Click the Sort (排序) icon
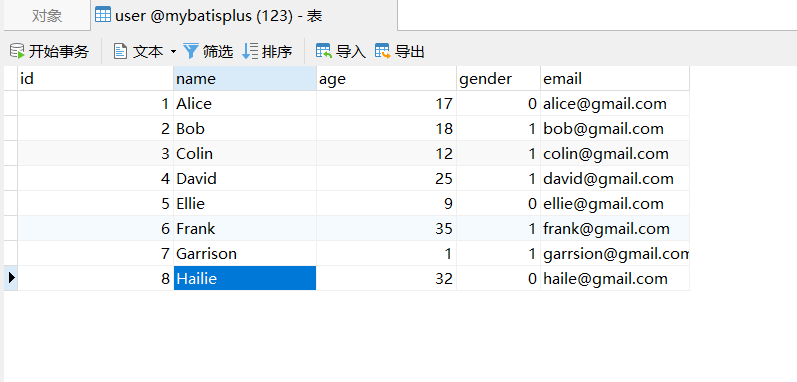Viewport: 797px width, 382px height. point(250,51)
